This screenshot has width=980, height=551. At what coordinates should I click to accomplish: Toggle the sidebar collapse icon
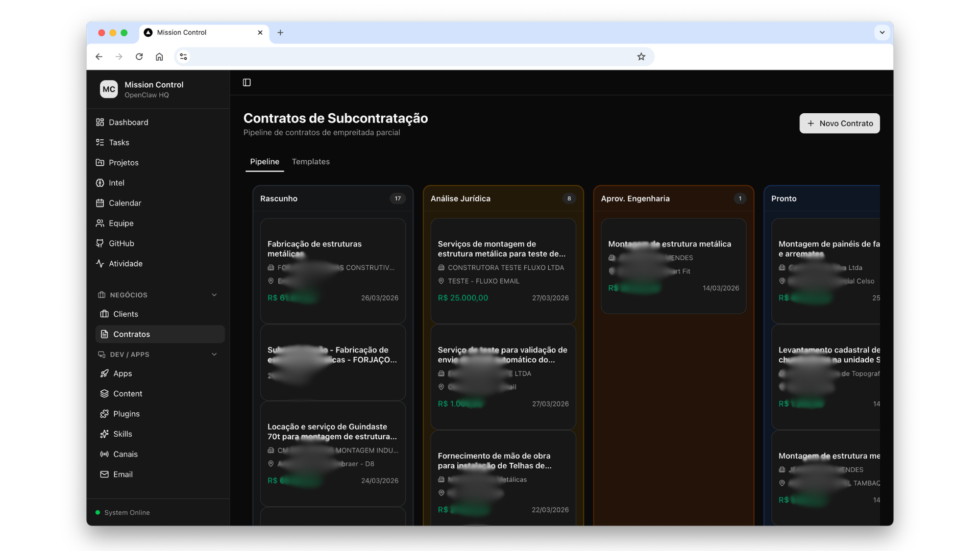click(x=247, y=82)
